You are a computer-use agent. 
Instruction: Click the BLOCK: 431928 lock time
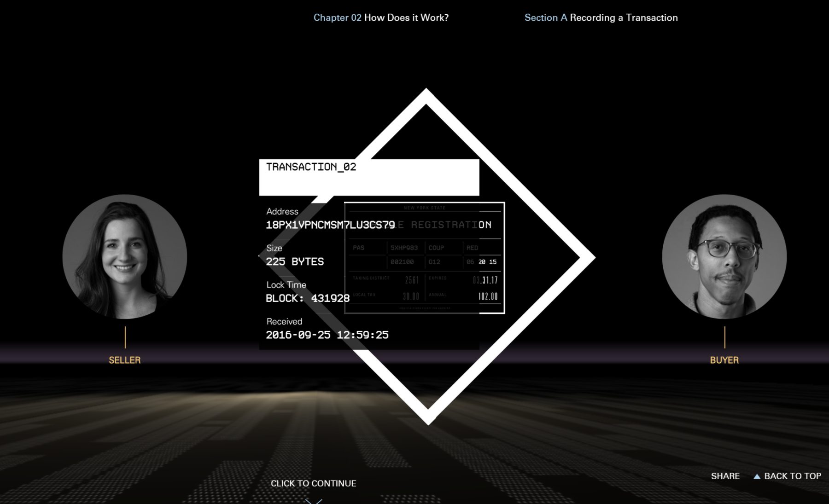pos(308,298)
